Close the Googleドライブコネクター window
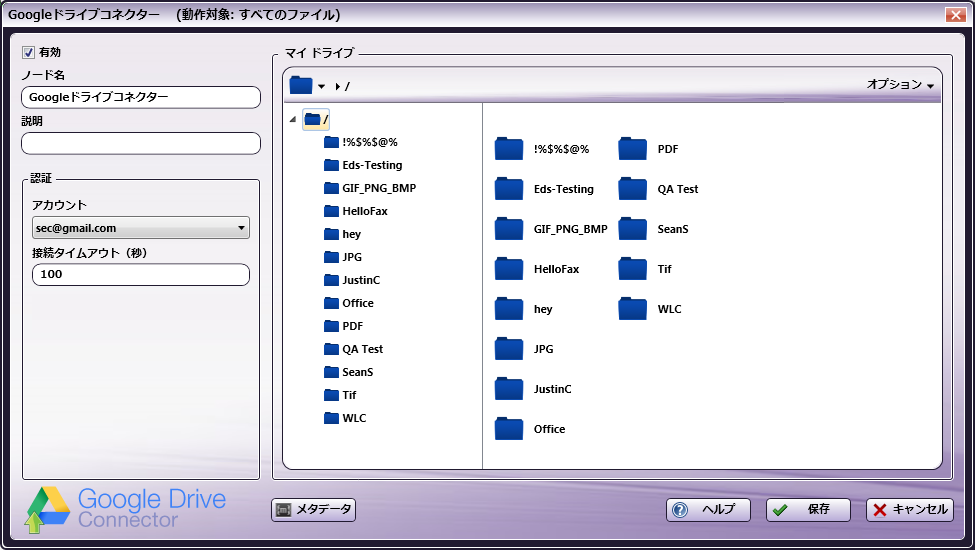975x550 pixels. (955, 15)
